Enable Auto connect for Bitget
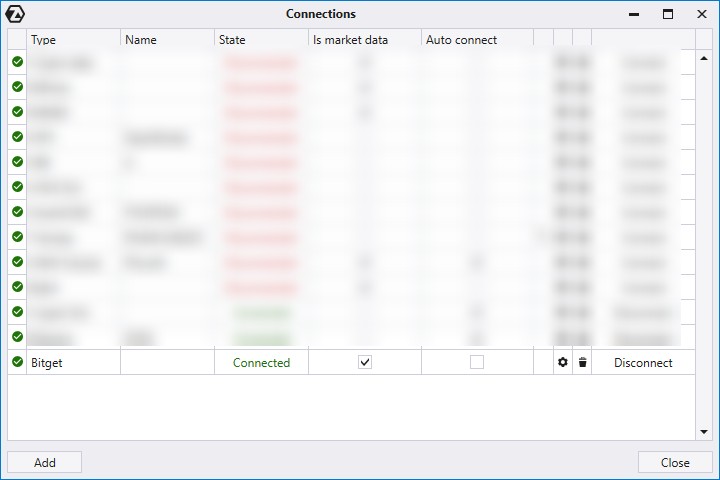The width and height of the screenshot is (720, 480). pyautogui.click(x=477, y=362)
